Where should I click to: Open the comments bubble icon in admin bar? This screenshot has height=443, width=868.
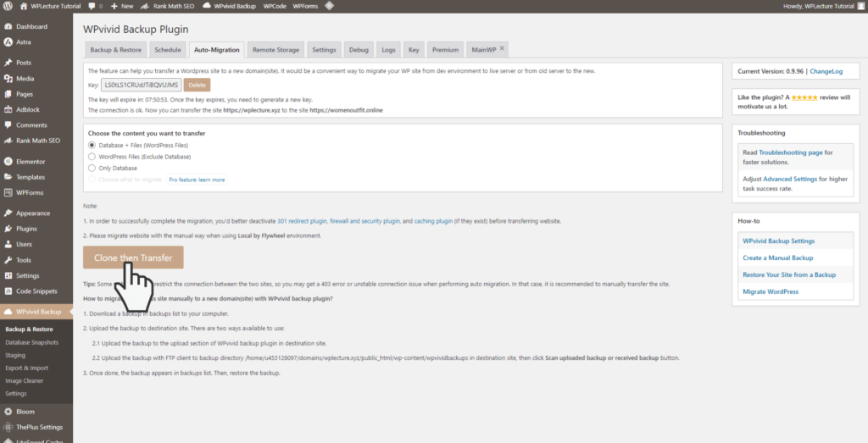click(92, 6)
